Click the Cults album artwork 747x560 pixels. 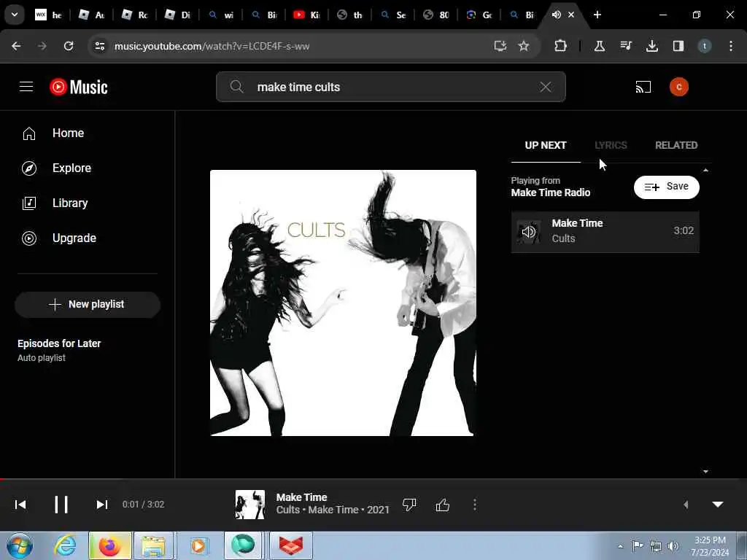pyautogui.click(x=343, y=303)
